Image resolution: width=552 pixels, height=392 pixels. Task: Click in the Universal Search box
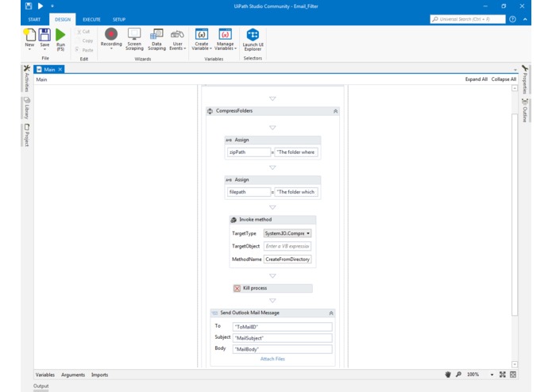coord(468,19)
